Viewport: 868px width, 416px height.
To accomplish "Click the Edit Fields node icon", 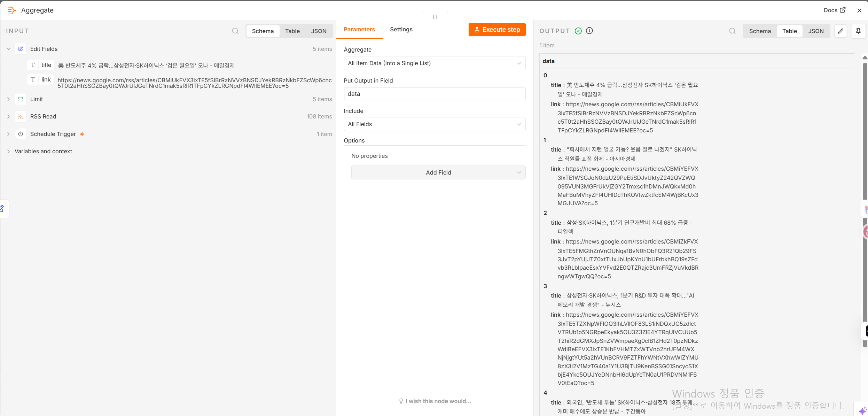I will (21, 49).
